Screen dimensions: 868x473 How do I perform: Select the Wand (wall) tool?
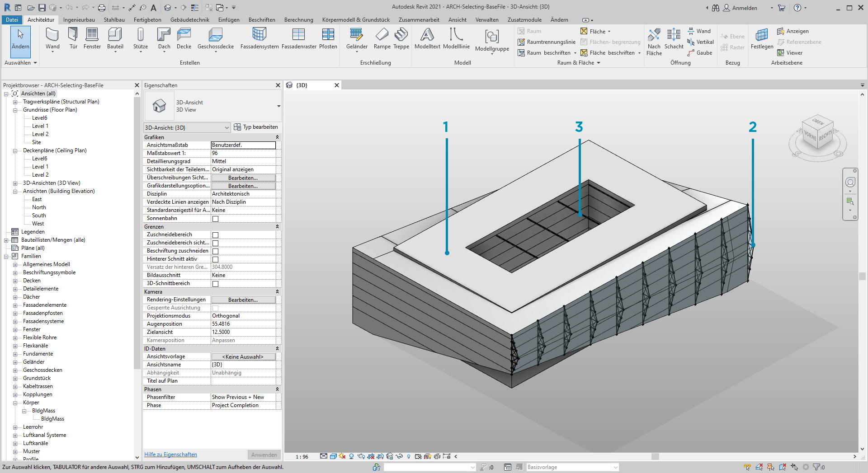click(52, 39)
